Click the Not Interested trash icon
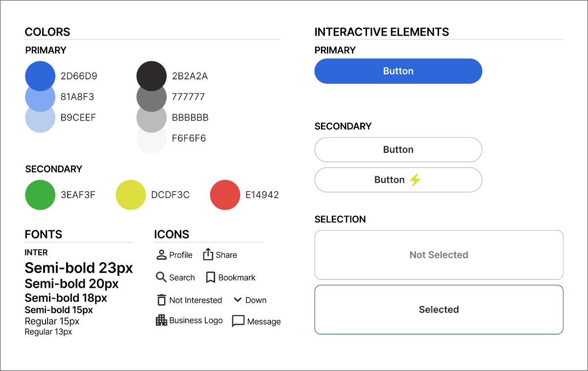This screenshot has height=371, width=588. pyautogui.click(x=161, y=300)
